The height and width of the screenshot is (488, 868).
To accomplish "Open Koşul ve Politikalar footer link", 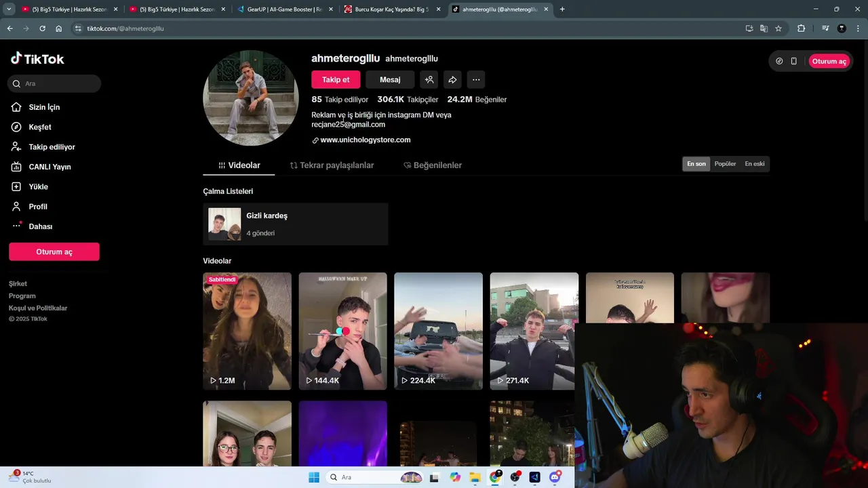I will [x=38, y=308].
